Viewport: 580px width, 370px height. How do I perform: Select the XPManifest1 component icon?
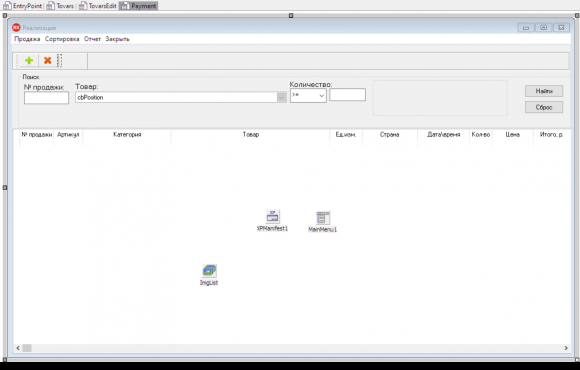273,216
